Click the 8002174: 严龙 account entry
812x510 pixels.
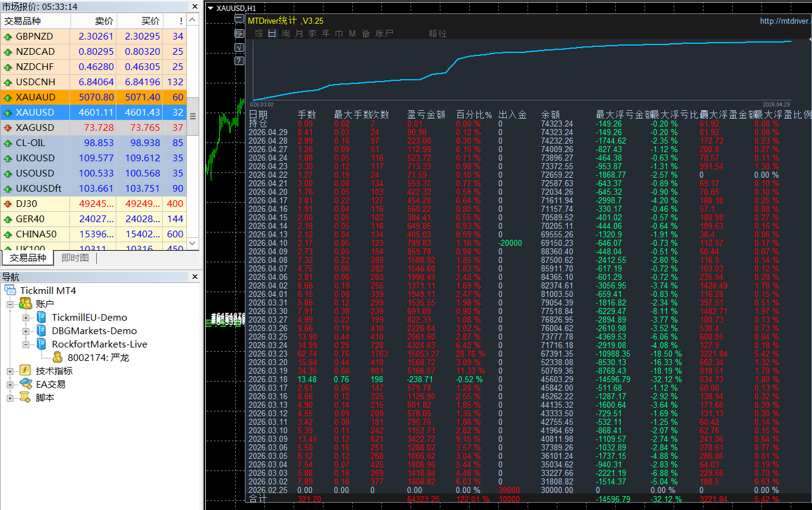[x=98, y=357]
